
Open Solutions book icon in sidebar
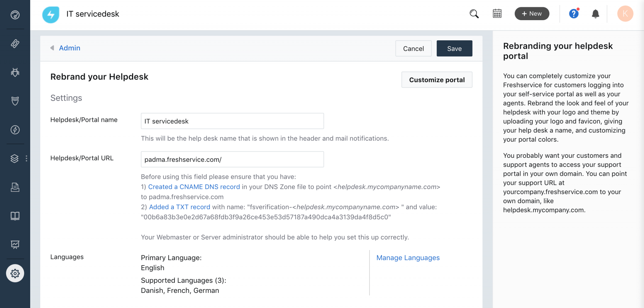[15, 216]
